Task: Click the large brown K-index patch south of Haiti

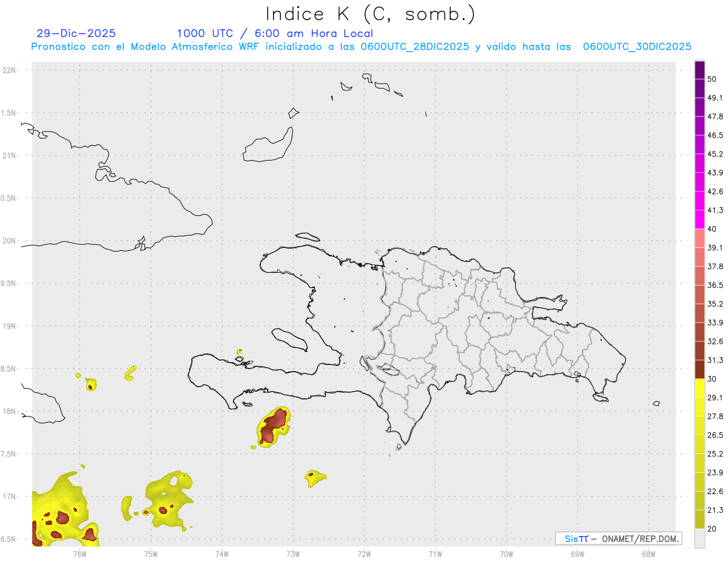Action: [x=274, y=426]
